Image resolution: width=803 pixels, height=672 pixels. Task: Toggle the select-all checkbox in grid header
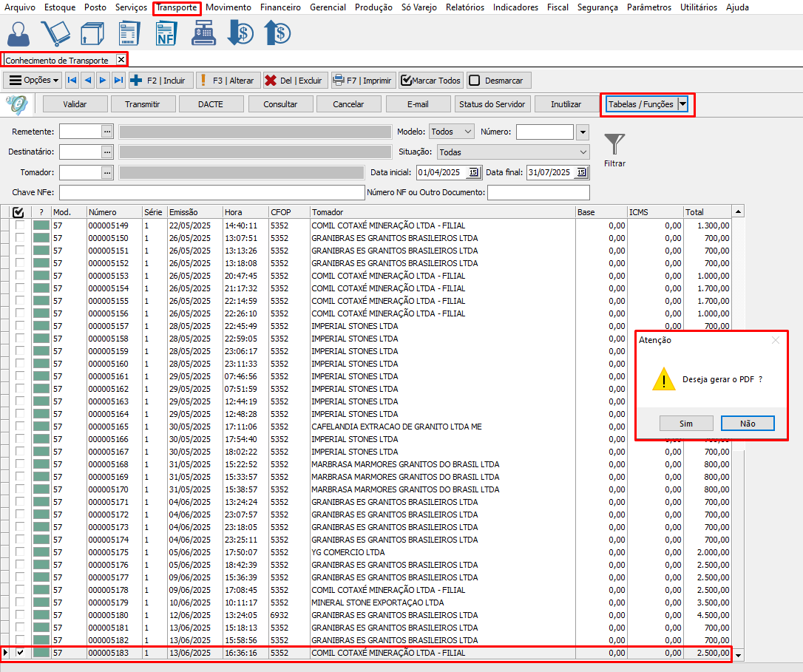click(18, 212)
